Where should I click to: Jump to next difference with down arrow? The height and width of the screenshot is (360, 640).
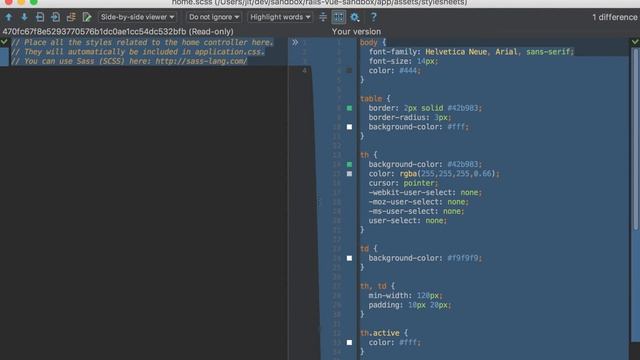(x=24, y=17)
